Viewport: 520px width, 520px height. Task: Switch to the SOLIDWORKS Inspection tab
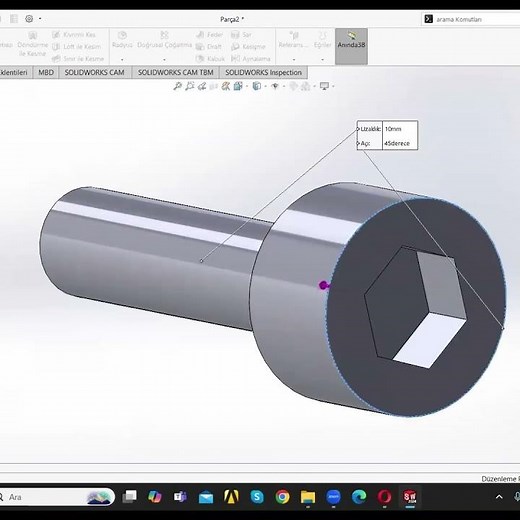263,72
